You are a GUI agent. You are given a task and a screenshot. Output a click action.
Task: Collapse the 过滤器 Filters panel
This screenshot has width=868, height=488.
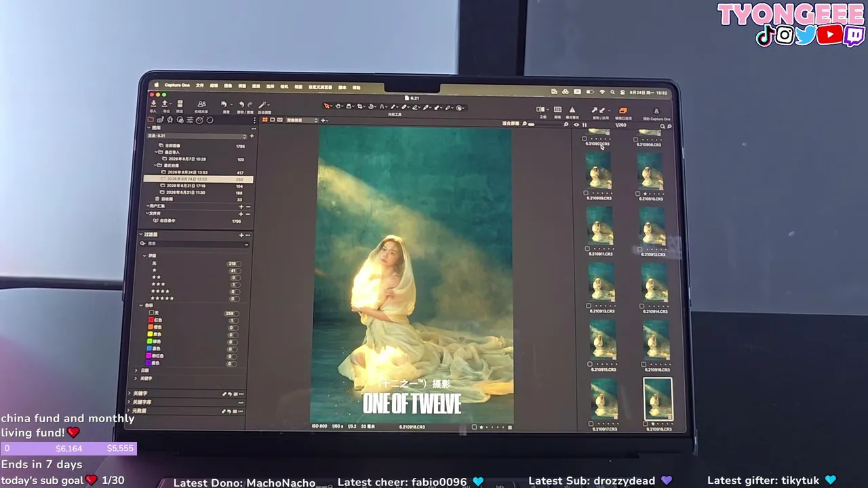click(x=142, y=235)
